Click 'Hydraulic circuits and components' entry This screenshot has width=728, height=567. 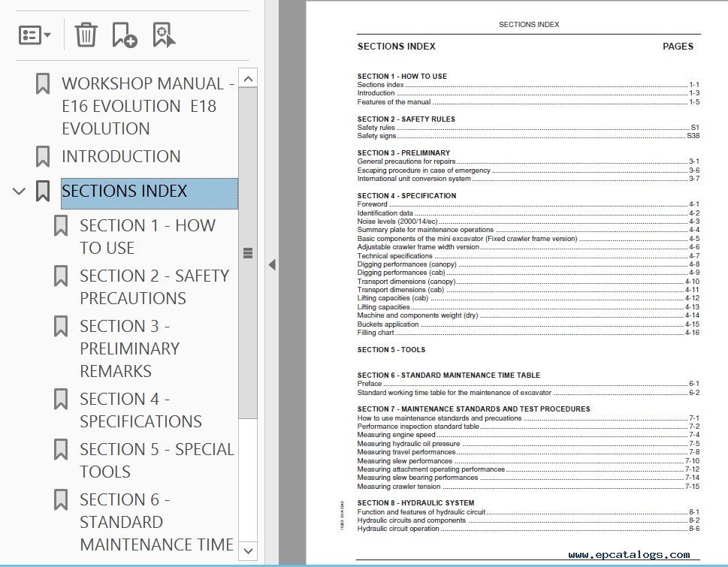pyautogui.click(x=528, y=520)
